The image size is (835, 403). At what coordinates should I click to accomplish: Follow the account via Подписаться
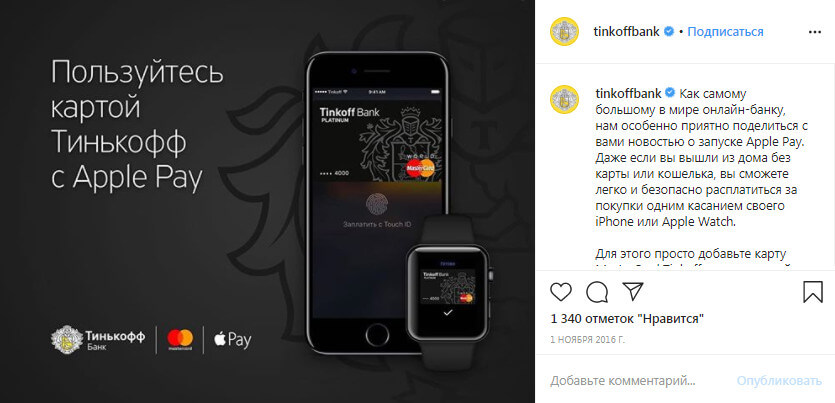click(x=725, y=32)
